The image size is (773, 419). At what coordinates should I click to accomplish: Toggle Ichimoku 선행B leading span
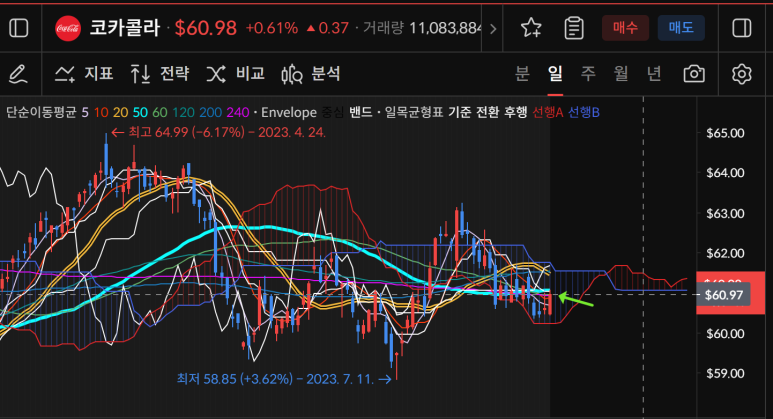coord(584,112)
